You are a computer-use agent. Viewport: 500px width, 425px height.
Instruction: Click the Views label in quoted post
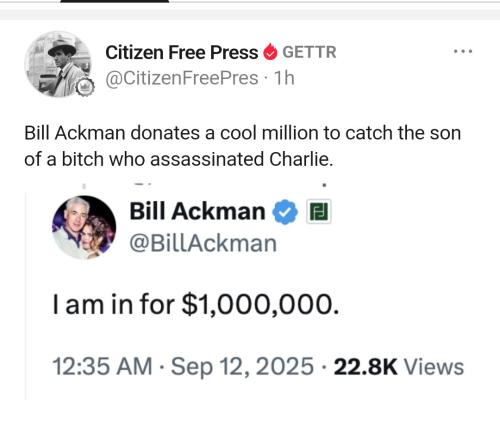click(434, 367)
